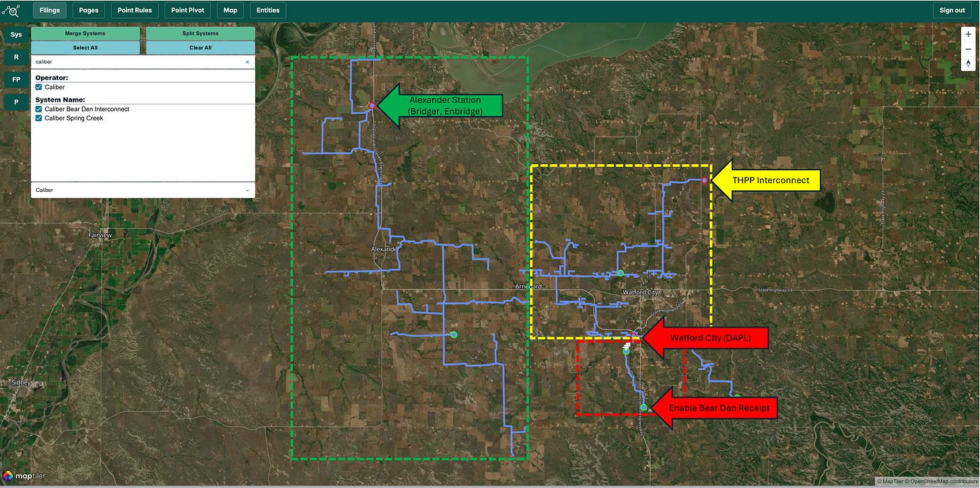980x488 pixels.
Task: Uncheck the Caliber operator checkbox
Action: click(x=38, y=88)
